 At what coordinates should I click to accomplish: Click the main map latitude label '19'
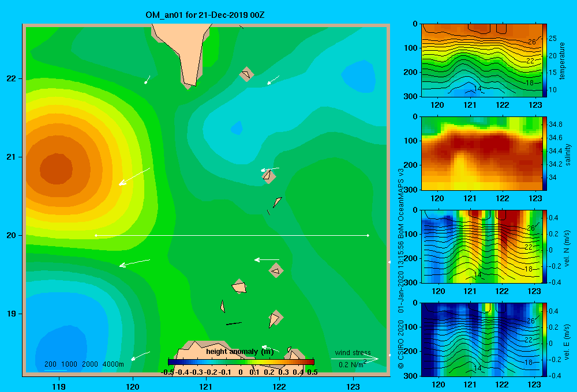(x=12, y=314)
